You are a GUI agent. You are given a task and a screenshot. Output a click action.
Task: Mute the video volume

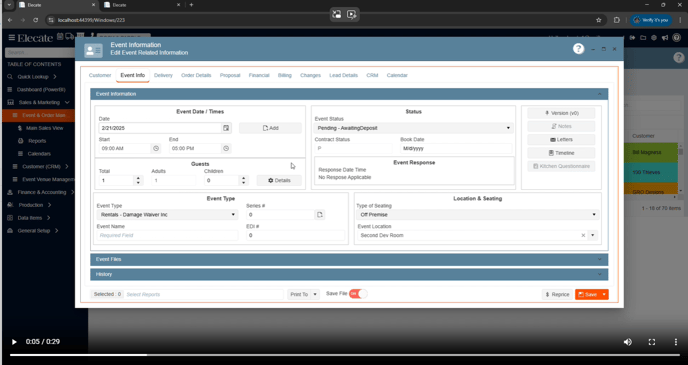tap(628, 342)
